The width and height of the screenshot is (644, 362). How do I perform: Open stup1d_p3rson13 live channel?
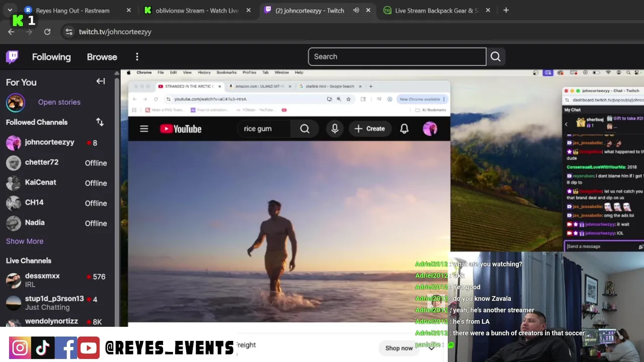tap(56, 303)
